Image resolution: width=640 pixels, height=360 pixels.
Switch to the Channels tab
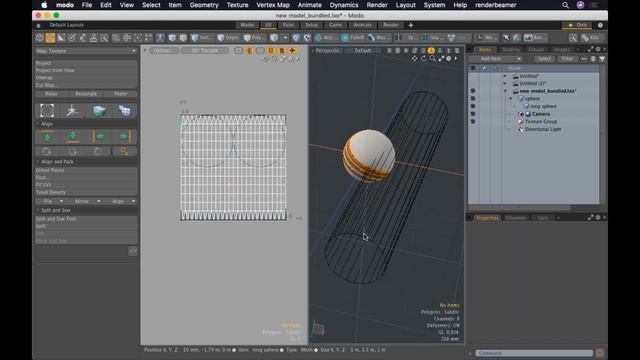tap(516, 218)
